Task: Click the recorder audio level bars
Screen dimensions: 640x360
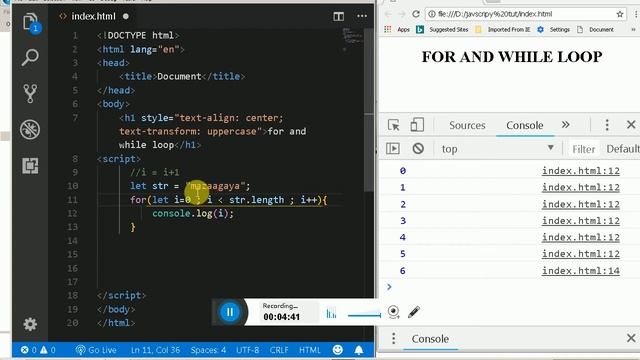Action: (x=331, y=313)
